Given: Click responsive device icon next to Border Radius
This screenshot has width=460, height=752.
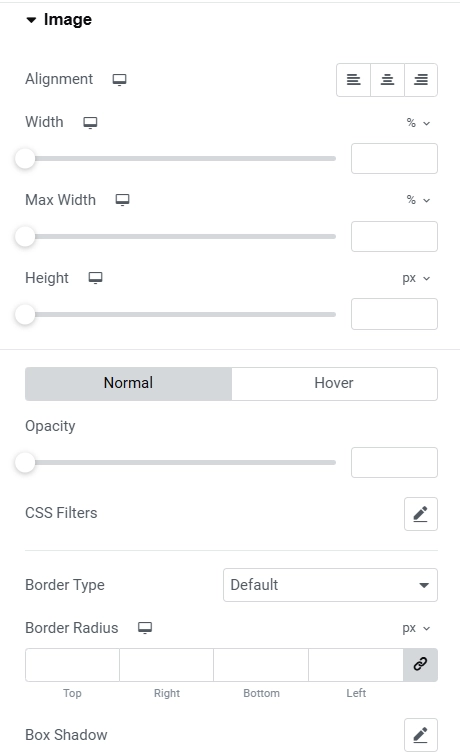Looking at the screenshot, I should click(x=145, y=628).
